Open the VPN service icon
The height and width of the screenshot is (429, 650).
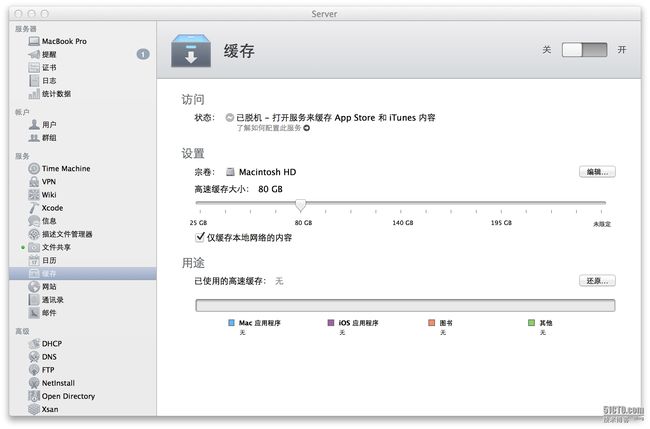coord(34,182)
